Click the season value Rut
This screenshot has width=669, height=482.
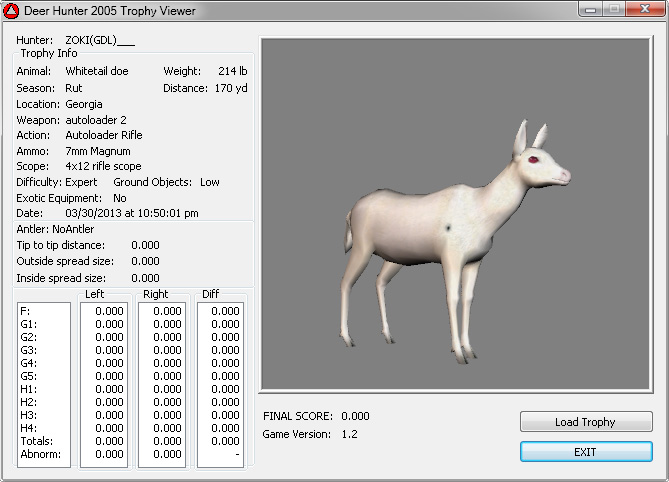[x=73, y=88]
